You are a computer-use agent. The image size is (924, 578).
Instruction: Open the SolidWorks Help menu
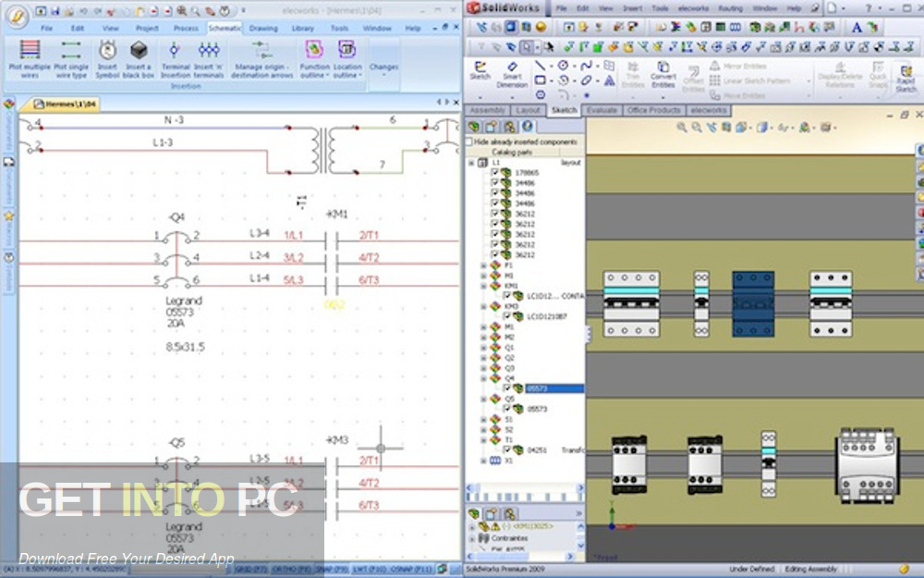[794, 8]
